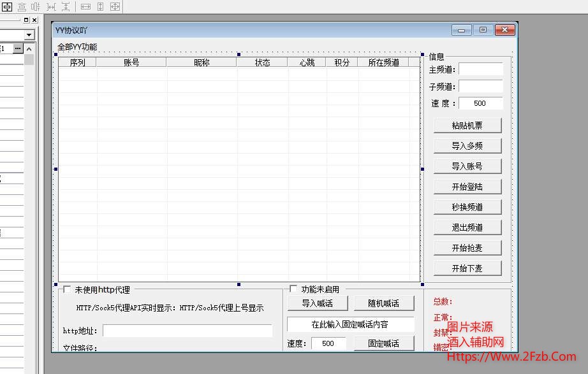Click the equal horizontal spacing icon
Viewport: 588px width, 374px height.
click(51, 6)
